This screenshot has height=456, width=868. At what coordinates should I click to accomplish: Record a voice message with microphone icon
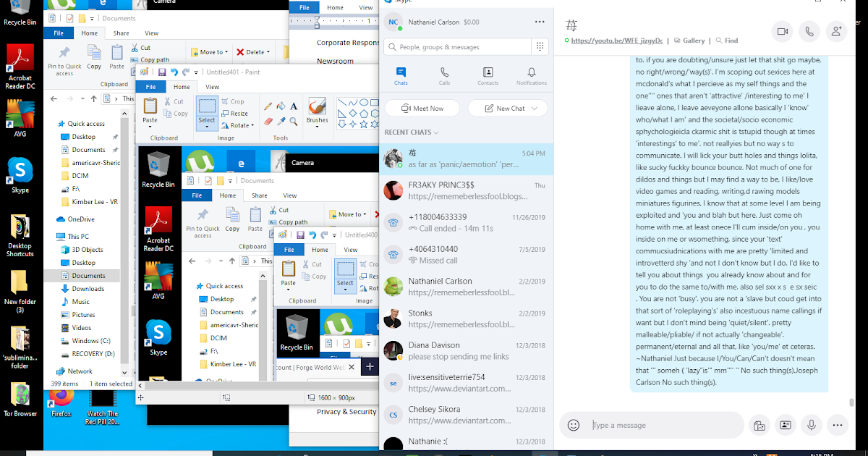812,426
